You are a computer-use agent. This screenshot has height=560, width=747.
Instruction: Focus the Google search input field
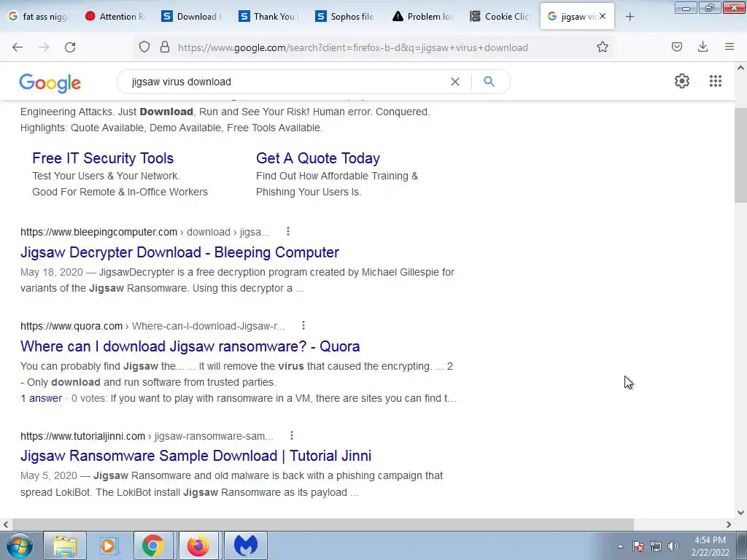click(x=286, y=82)
